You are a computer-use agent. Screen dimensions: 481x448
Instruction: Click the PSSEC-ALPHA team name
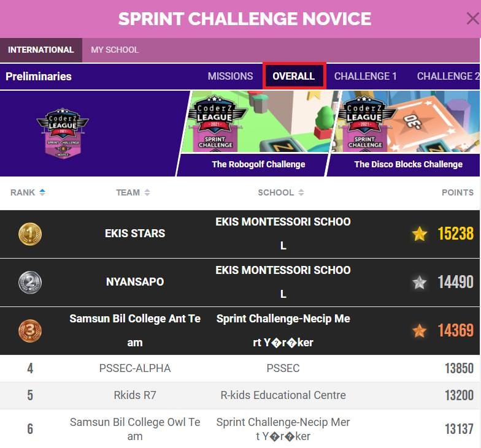(135, 368)
